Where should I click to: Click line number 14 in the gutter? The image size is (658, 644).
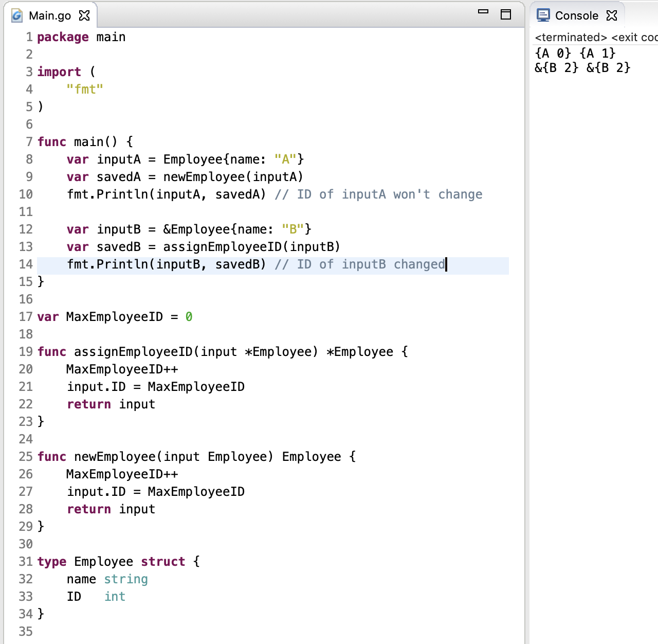coord(26,264)
